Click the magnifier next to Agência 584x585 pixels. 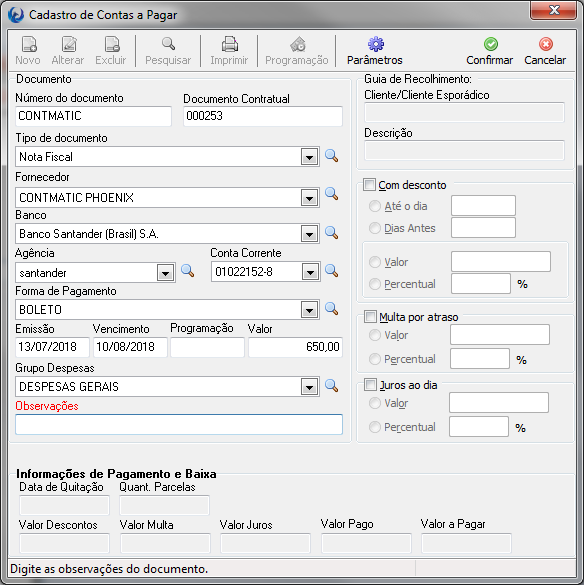pos(187,271)
